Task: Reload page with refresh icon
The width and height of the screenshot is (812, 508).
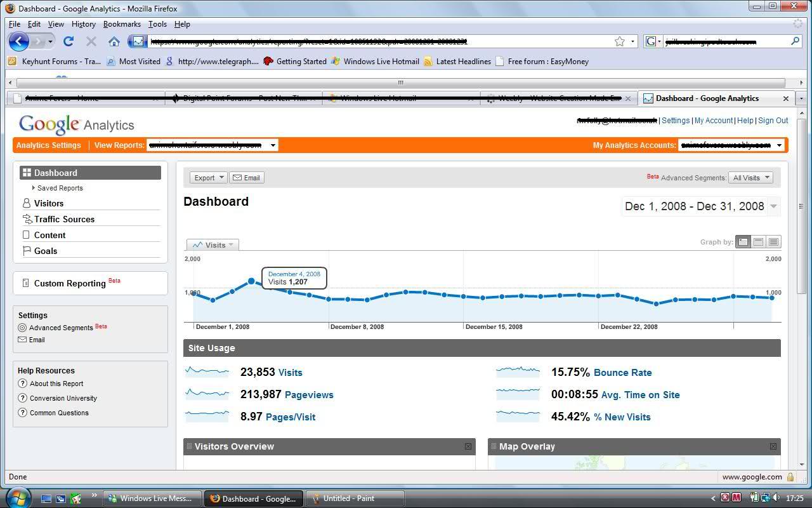Action: (x=69, y=41)
